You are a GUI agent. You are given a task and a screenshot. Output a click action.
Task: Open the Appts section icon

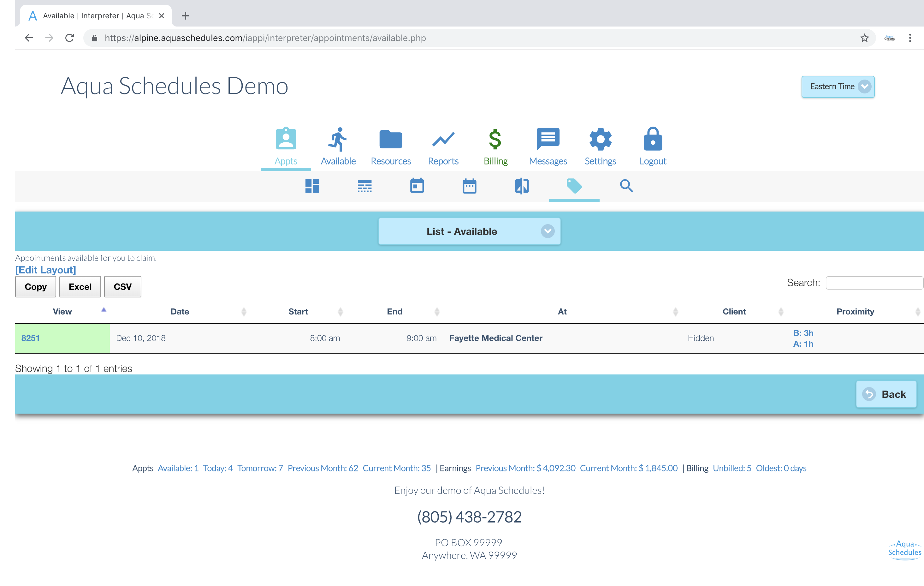click(x=286, y=138)
